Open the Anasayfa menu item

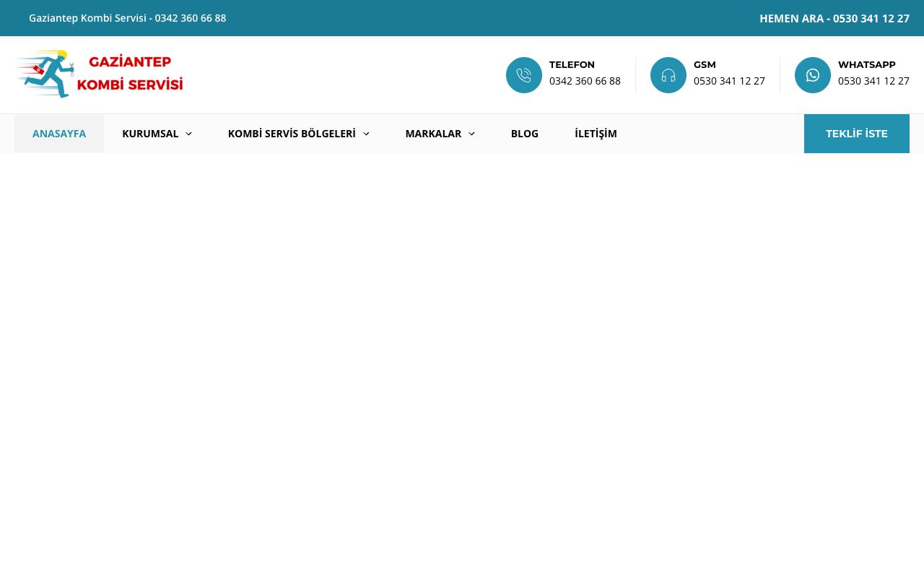(x=59, y=134)
